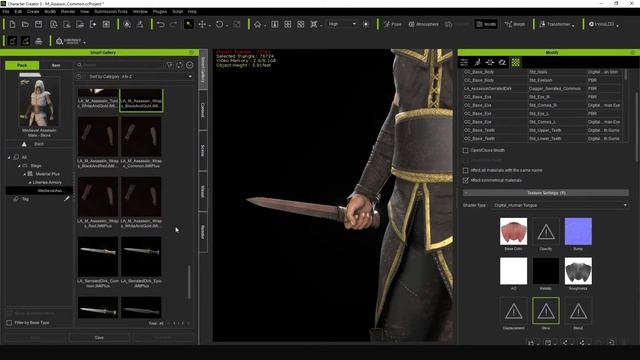Screen dimensions: 640x360
Task: Click the sun light toggle icon
Action: (x=366, y=24)
